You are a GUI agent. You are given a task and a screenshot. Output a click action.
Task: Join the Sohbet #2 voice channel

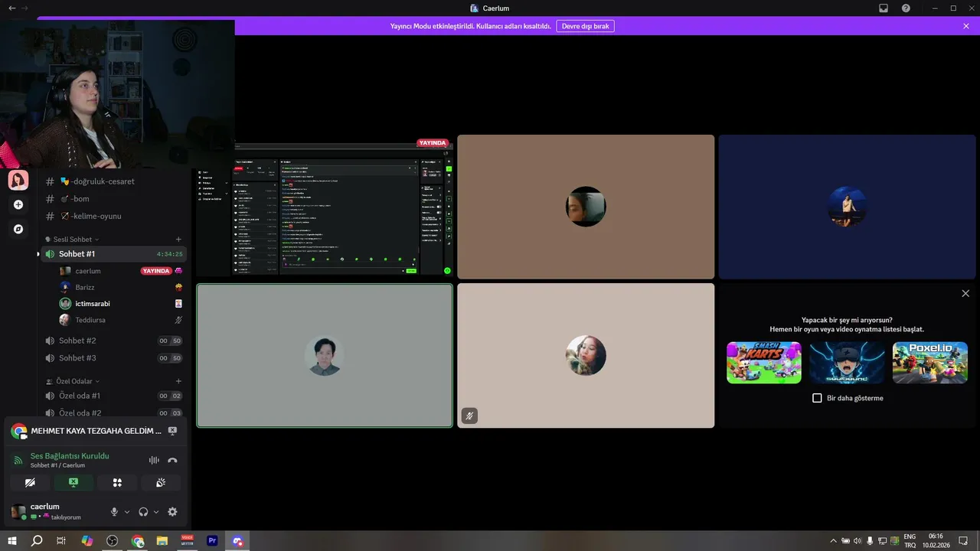click(x=113, y=341)
